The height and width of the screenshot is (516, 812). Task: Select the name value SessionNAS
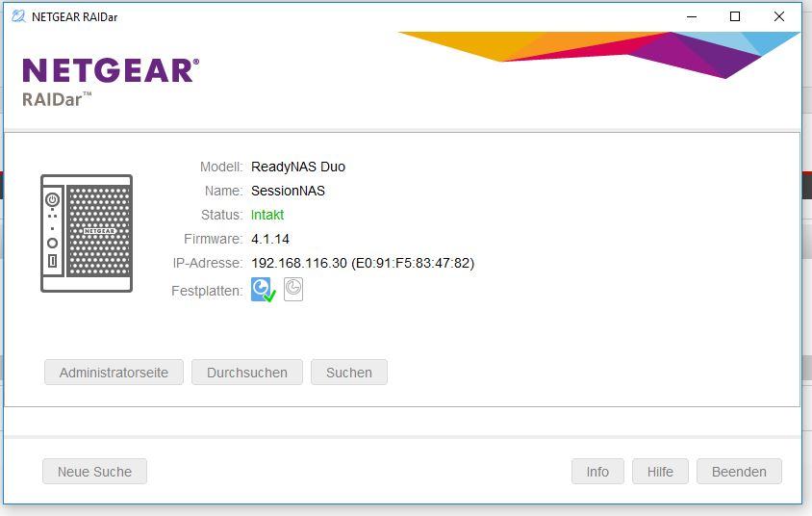pos(288,191)
